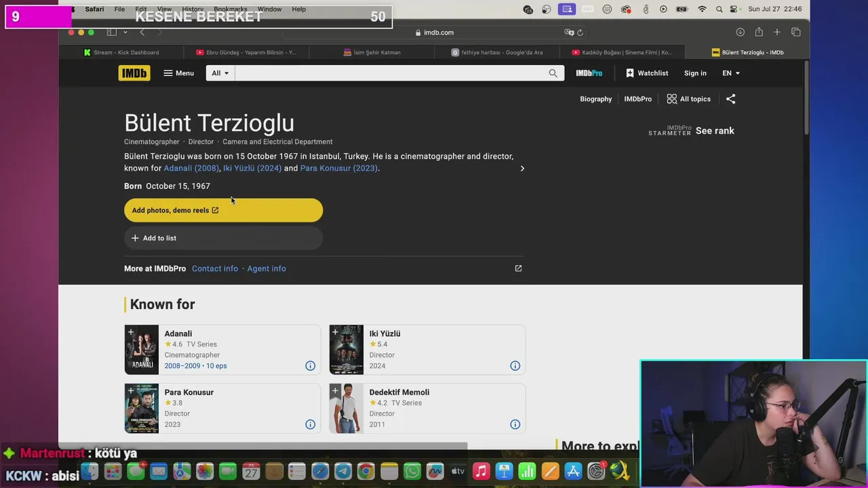Open Wi-Fi status menu
Screen dimensions: 868x488
[x=702, y=9]
